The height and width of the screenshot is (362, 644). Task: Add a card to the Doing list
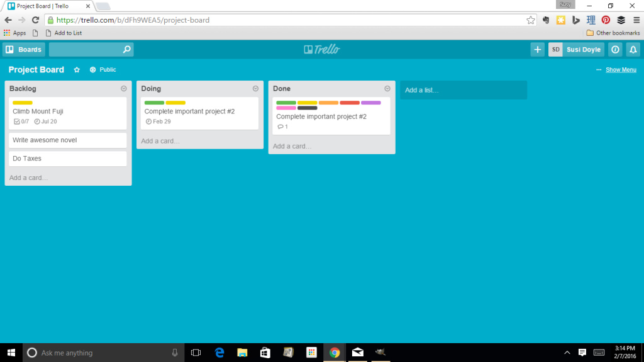[x=160, y=141]
